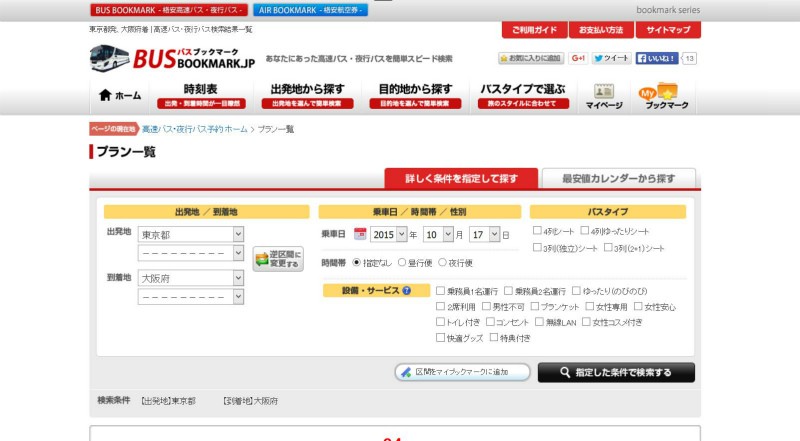Click the 指定した条件で検索する search button
Screen dimensions: 800x441
tap(616, 372)
